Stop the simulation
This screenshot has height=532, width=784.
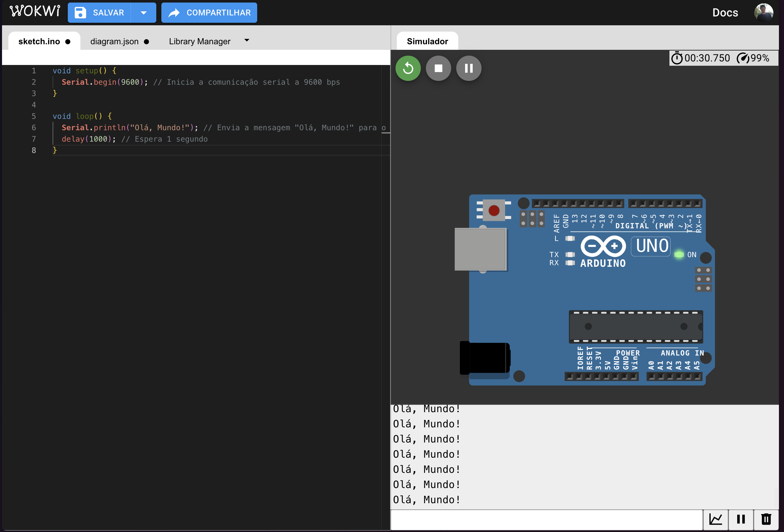coord(438,68)
